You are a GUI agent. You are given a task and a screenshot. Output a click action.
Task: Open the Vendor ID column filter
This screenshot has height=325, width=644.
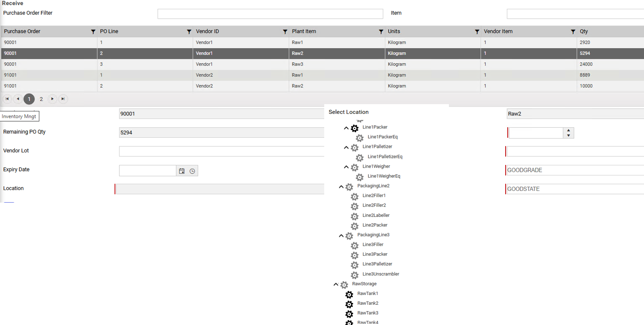[285, 32]
